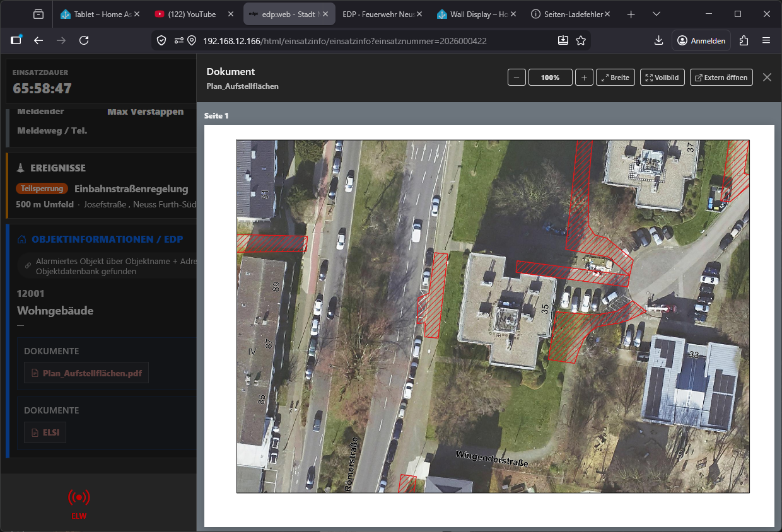Viewport: 782px width, 532px height.
Task: Open the Firefox application menu
Action: (x=766, y=40)
